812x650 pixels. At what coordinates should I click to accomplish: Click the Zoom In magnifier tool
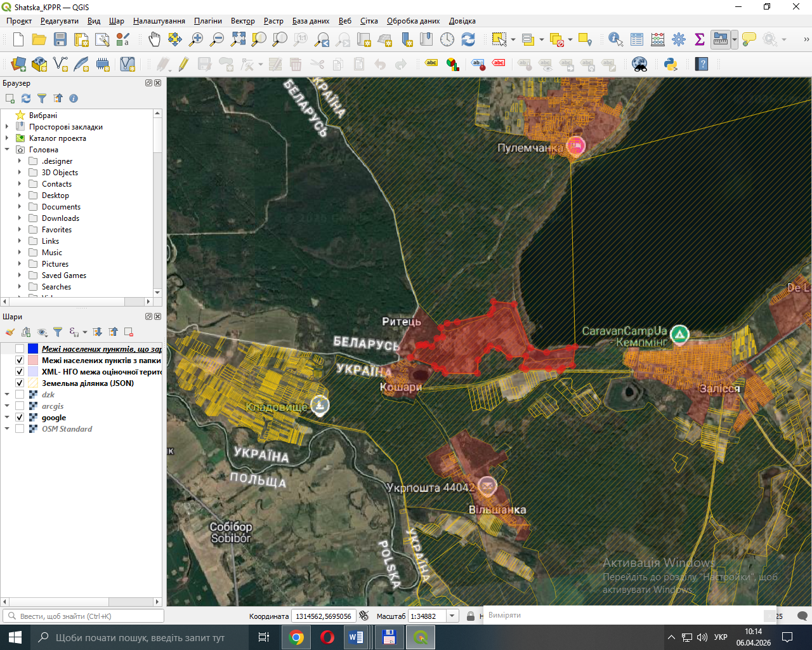pyautogui.click(x=196, y=39)
